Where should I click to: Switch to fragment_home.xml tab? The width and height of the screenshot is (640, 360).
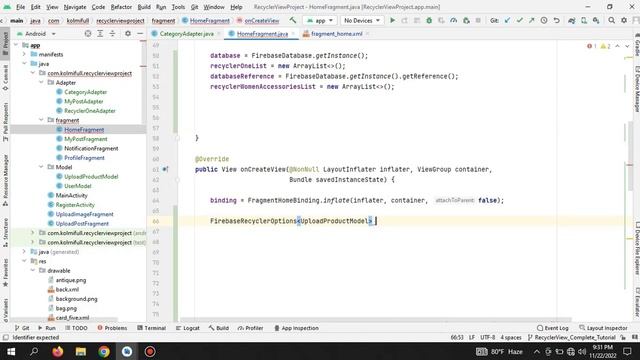[337, 34]
